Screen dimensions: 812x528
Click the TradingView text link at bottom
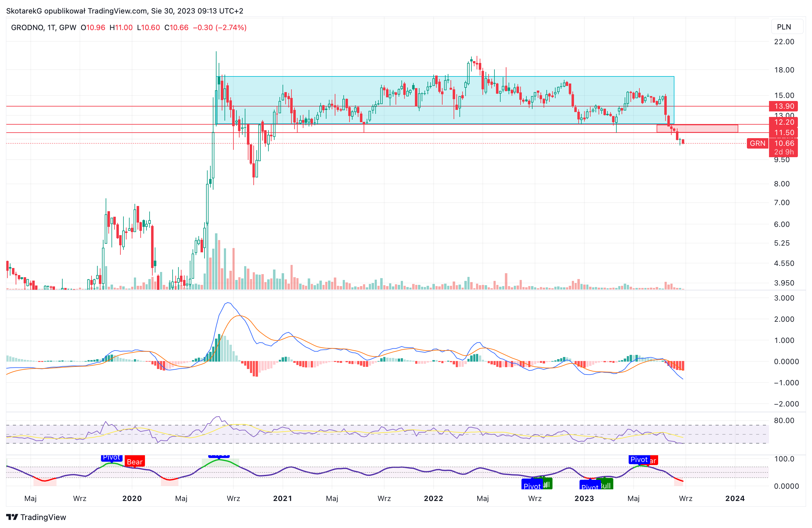click(43, 517)
